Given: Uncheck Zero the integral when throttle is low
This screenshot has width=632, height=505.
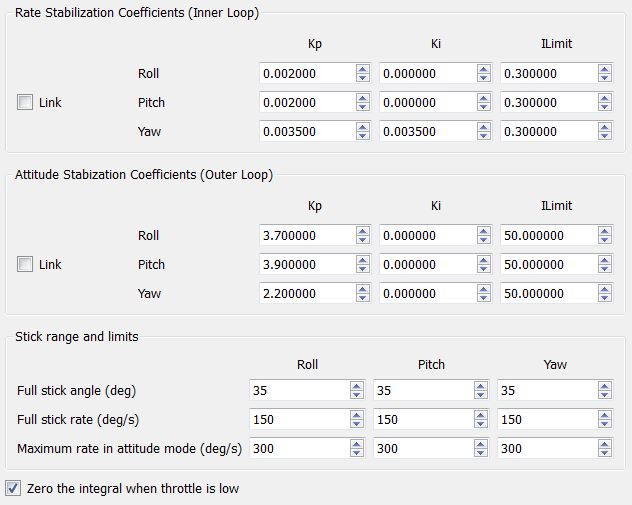Looking at the screenshot, I should click(x=12, y=489).
